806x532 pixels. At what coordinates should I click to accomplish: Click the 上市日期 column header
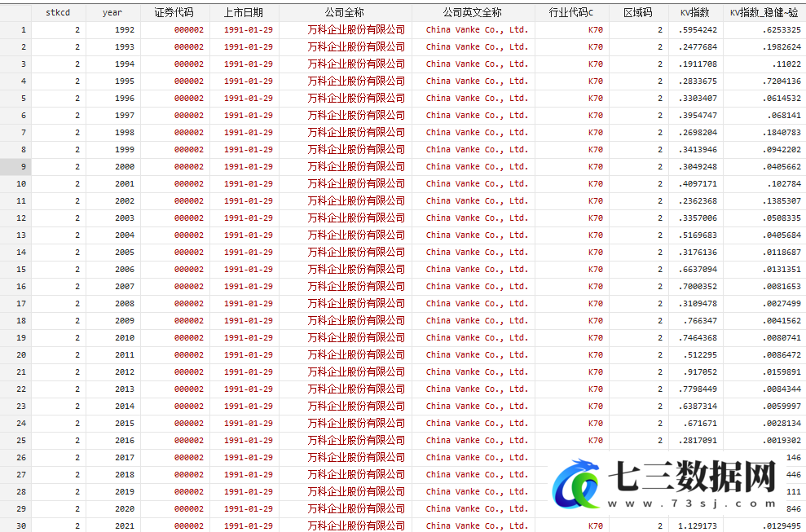[244, 12]
